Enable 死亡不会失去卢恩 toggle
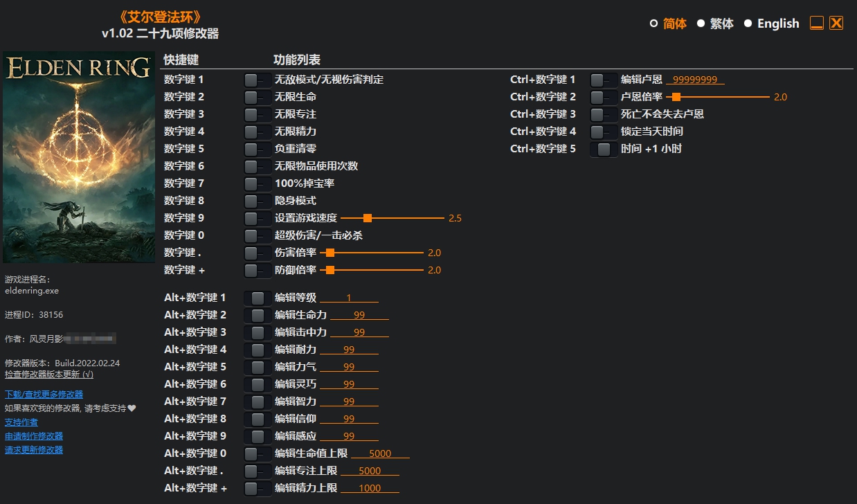The image size is (857, 504). click(x=603, y=114)
